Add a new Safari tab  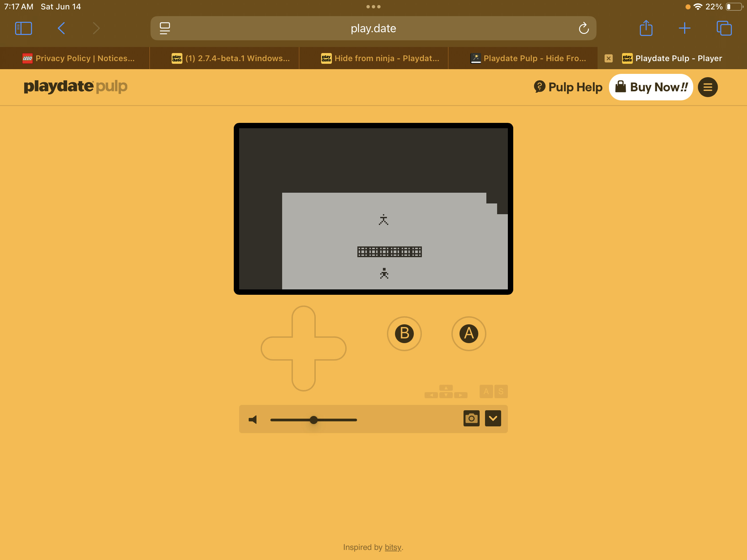(684, 28)
